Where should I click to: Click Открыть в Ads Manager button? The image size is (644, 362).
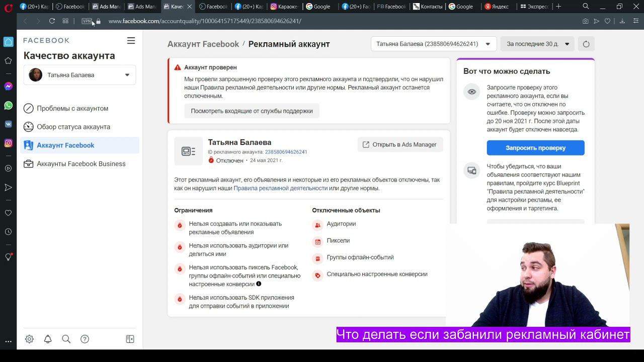click(x=400, y=144)
